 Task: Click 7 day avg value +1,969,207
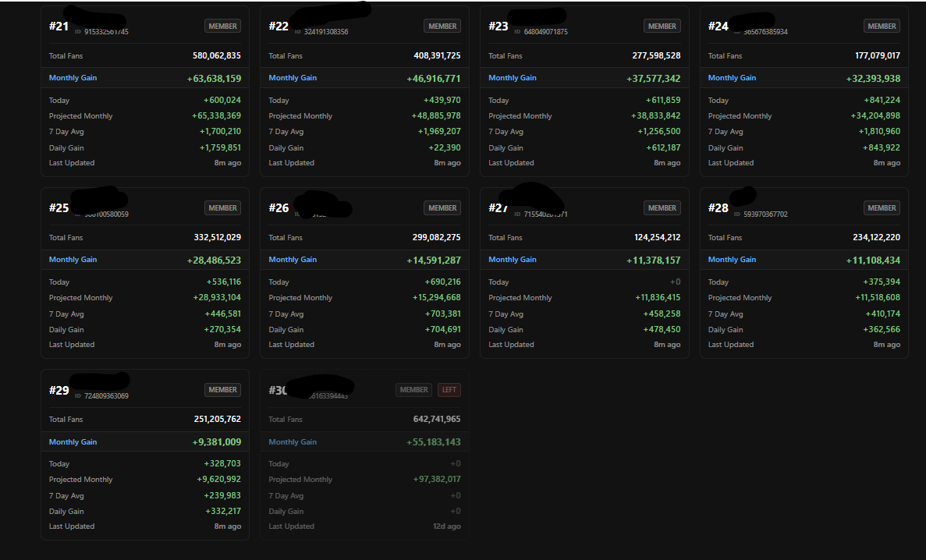coord(439,132)
